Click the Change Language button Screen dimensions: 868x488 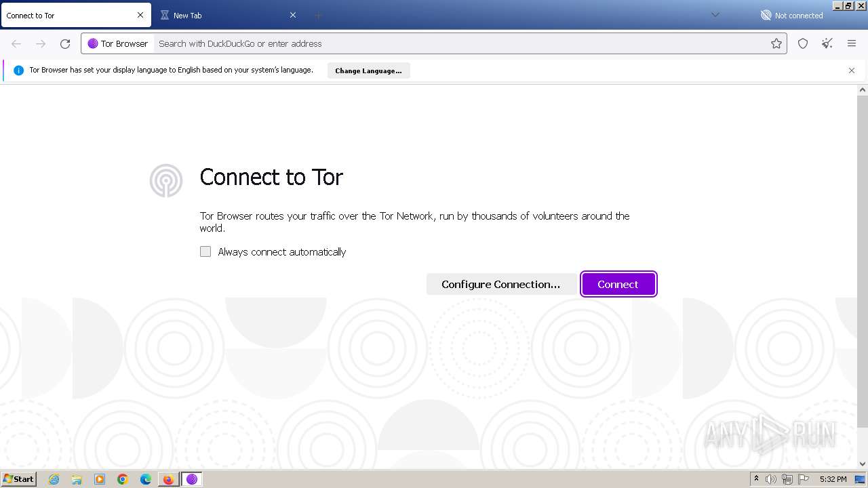point(368,70)
